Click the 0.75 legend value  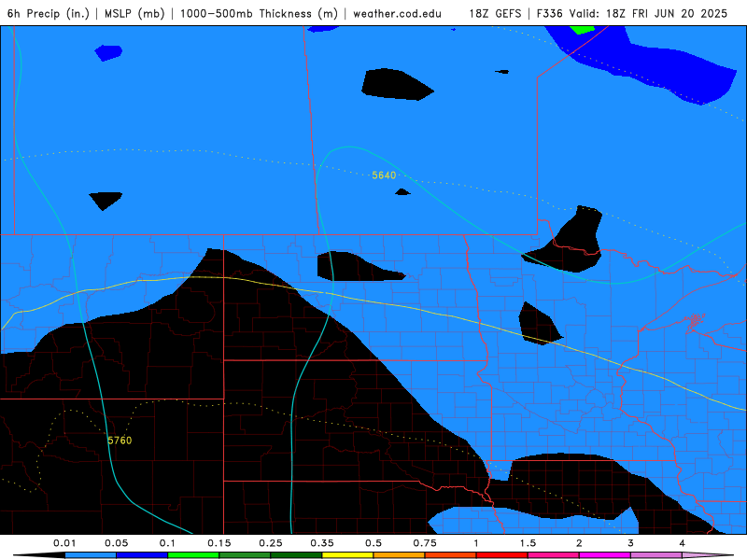pyautogui.click(x=425, y=543)
